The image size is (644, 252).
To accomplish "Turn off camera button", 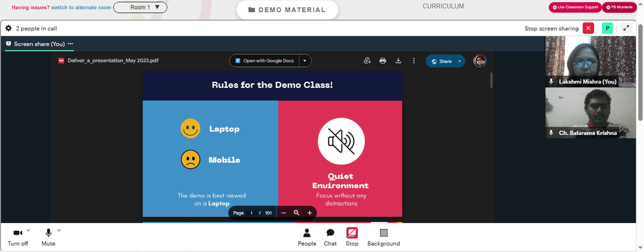I will pyautogui.click(x=17, y=237).
